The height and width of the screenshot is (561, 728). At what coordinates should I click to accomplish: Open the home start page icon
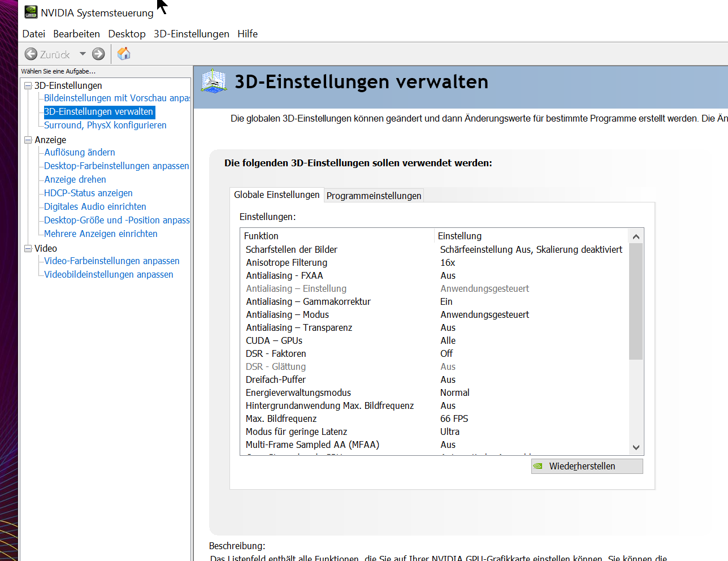124,54
